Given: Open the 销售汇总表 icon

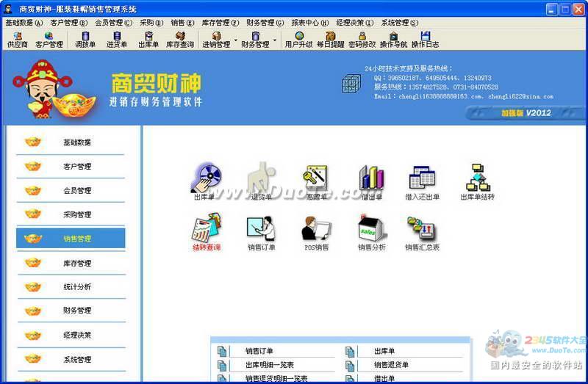Looking at the screenshot, I should click(422, 233).
